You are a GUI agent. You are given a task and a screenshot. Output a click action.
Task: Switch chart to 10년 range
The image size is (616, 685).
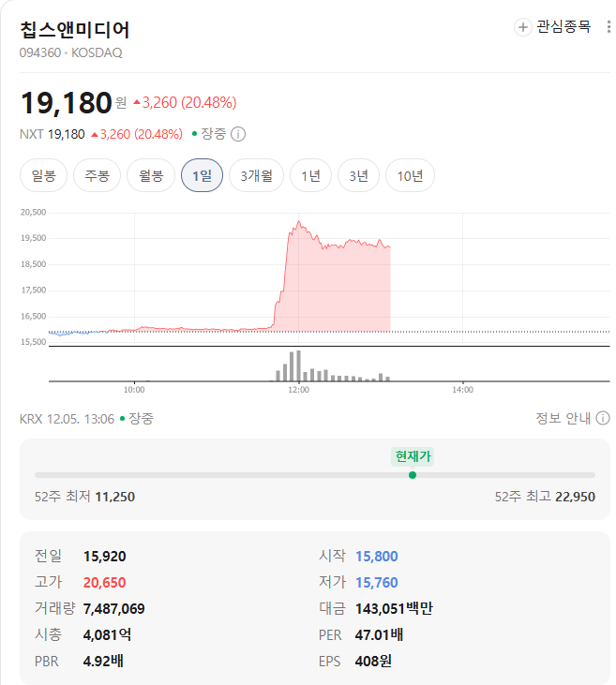[410, 175]
